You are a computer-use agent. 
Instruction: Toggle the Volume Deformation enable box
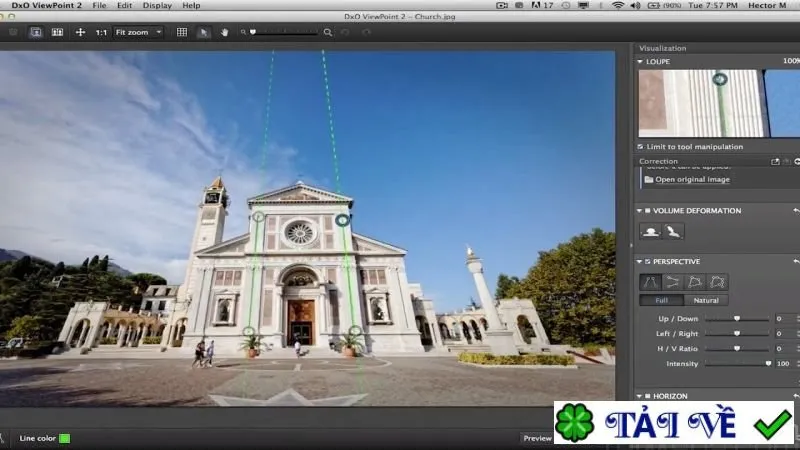[647, 211]
